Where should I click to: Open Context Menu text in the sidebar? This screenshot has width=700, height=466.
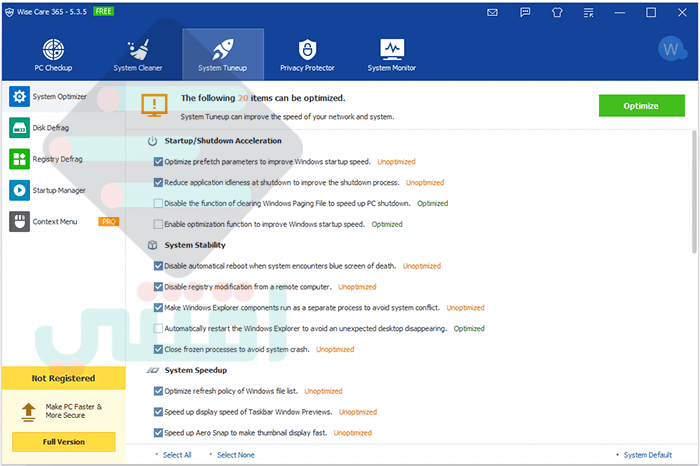tap(55, 221)
